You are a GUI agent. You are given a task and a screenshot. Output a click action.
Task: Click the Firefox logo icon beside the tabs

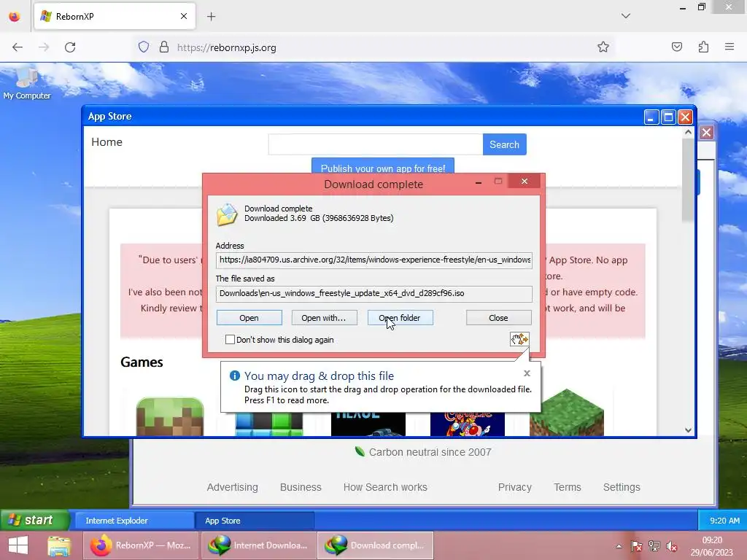tap(15, 16)
